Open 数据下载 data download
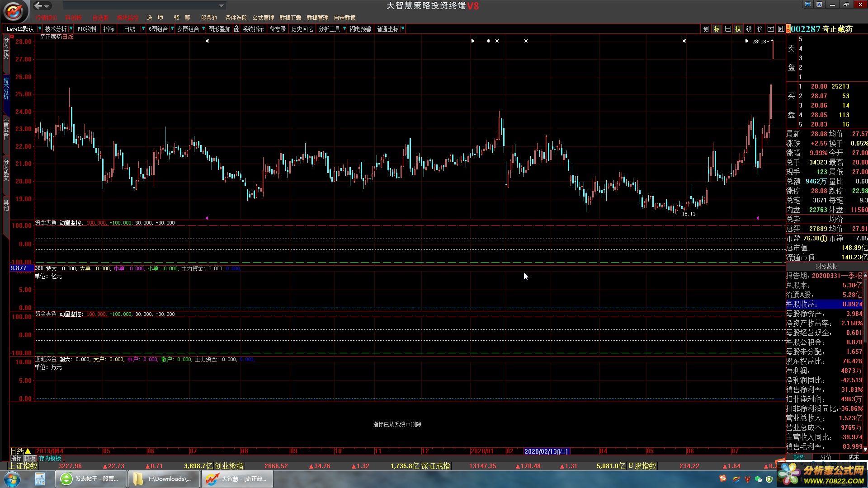 (290, 18)
